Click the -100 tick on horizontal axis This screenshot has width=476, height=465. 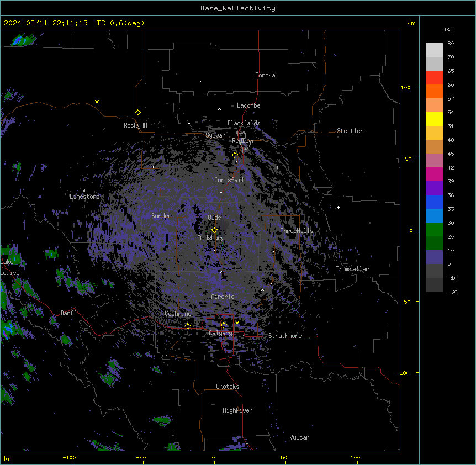tap(70, 457)
